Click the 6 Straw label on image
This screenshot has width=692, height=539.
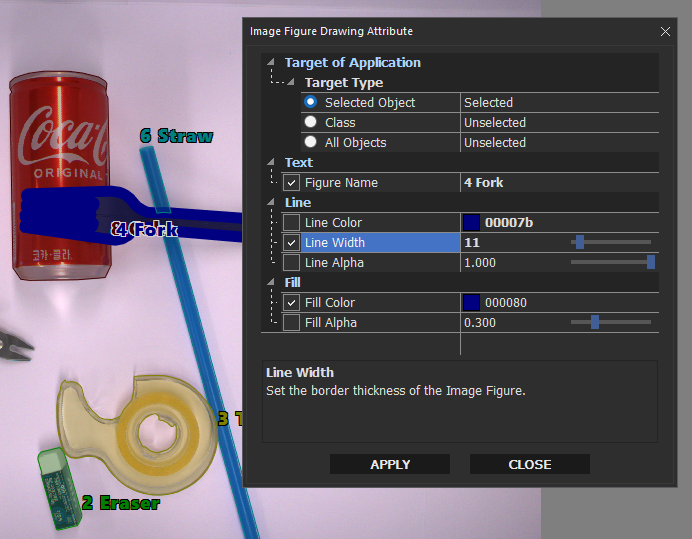tap(177, 136)
